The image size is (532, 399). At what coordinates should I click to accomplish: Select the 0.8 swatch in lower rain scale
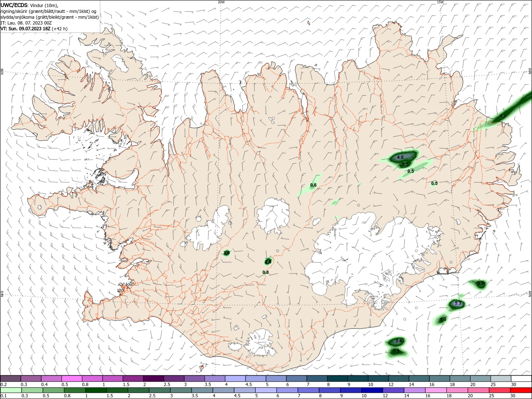click(x=75, y=390)
